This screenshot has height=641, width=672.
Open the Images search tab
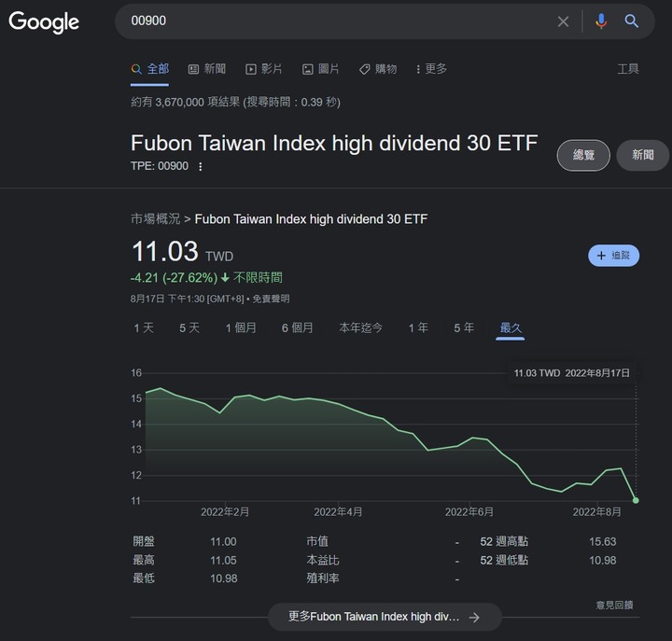(x=320, y=69)
